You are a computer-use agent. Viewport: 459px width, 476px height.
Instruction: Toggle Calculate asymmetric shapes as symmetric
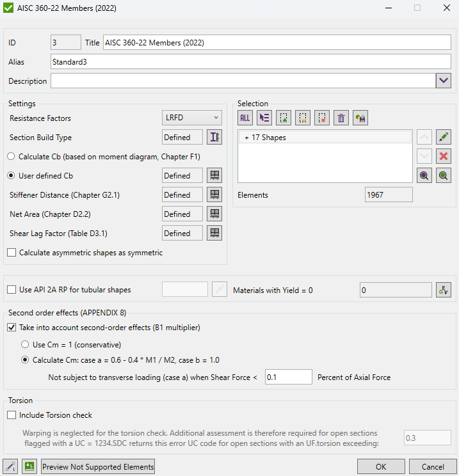click(12, 253)
